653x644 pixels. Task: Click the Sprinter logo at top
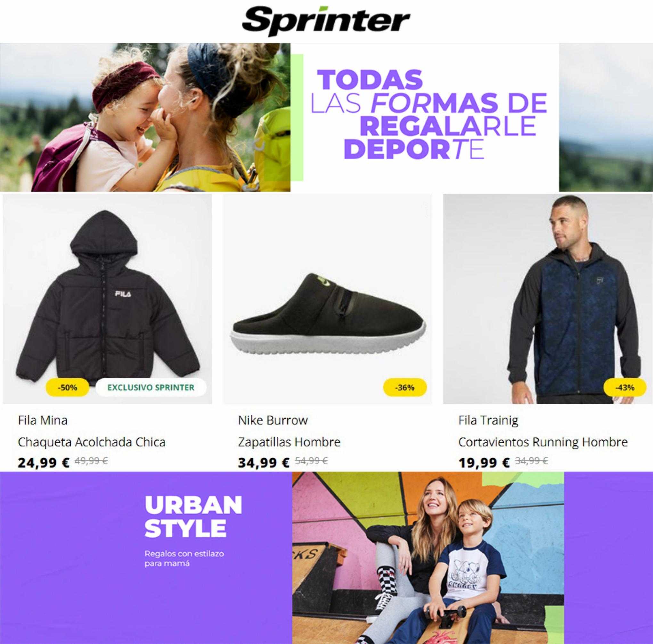click(x=326, y=20)
